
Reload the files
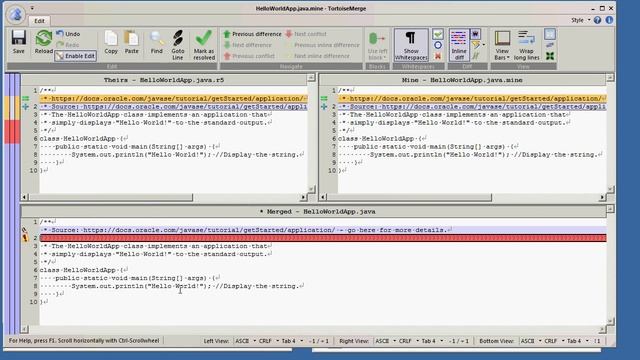pos(43,42)
